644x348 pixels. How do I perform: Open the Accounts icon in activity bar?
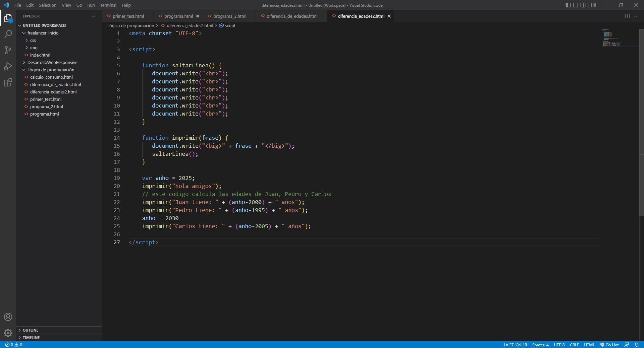point(8,317)
